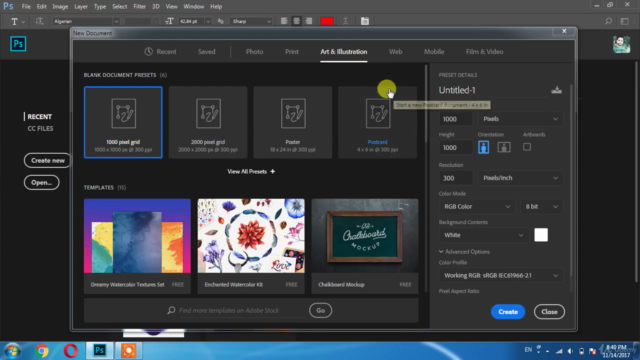Image resolution: width=640 pixels, height=360 pixels.
Task: Switch to the Saved tab
Action: (x=207, y=52)
